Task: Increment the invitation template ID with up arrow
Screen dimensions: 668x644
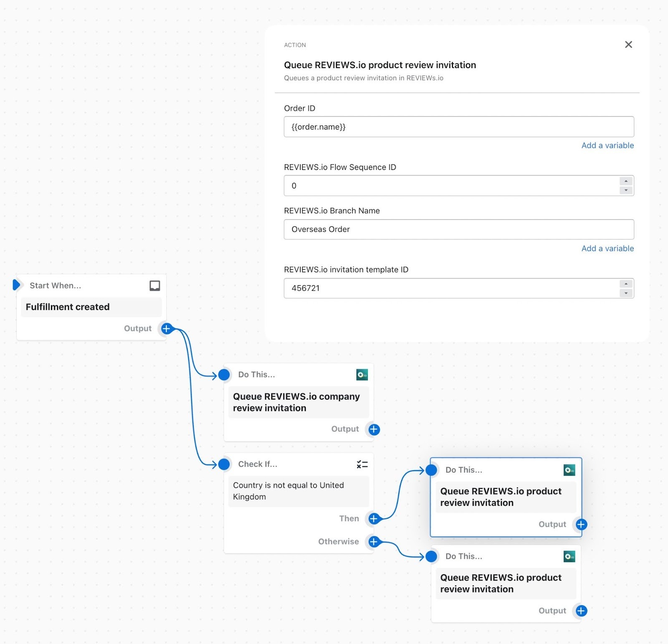Action: point(625,284)
